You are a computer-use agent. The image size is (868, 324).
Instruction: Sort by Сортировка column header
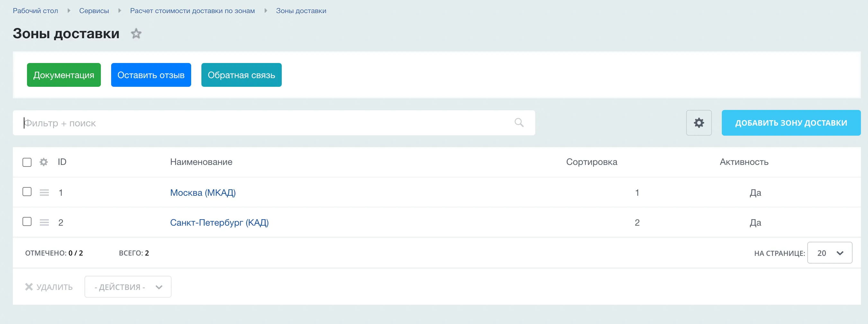(592, 162)
